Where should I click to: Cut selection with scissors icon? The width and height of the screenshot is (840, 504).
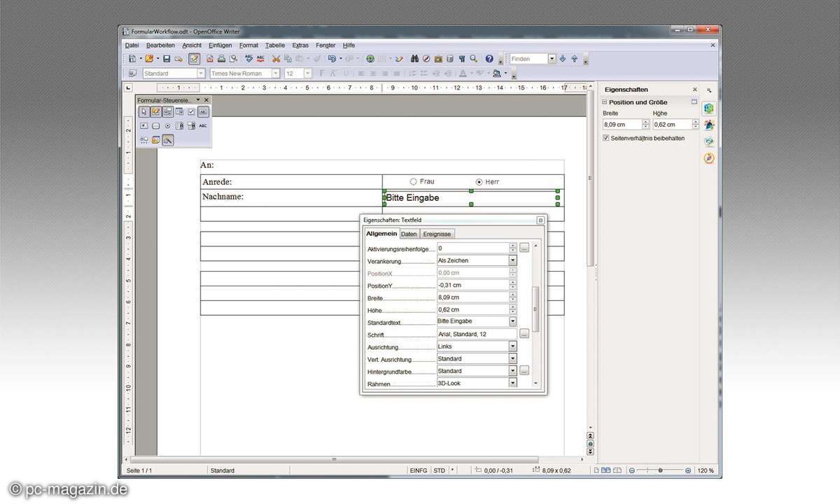coord(276,59)
